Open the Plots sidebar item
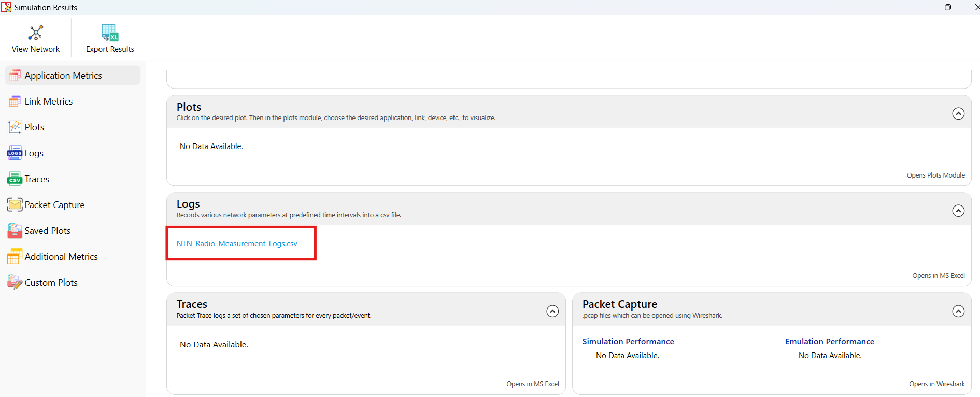 click(34, 127)
